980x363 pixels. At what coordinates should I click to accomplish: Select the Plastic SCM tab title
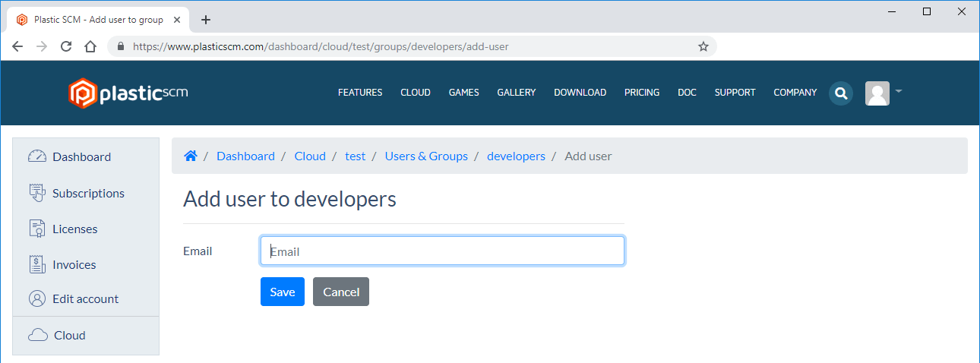[x=99, y=20]
